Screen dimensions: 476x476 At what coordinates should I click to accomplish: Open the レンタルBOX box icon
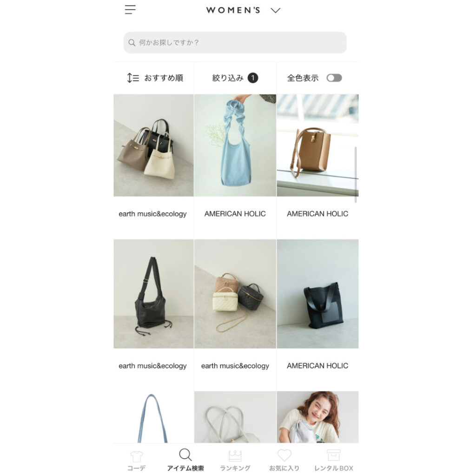(x=334, y=456)
